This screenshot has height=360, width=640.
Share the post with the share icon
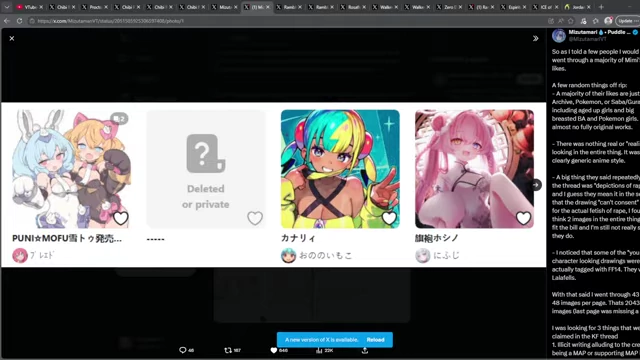[x=364, y=350]
